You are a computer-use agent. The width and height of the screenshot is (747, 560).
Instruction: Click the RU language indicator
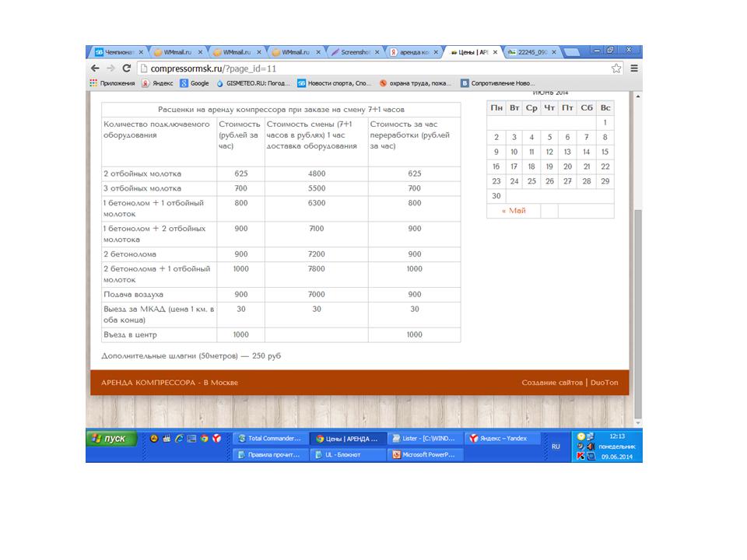pos(556,446)
